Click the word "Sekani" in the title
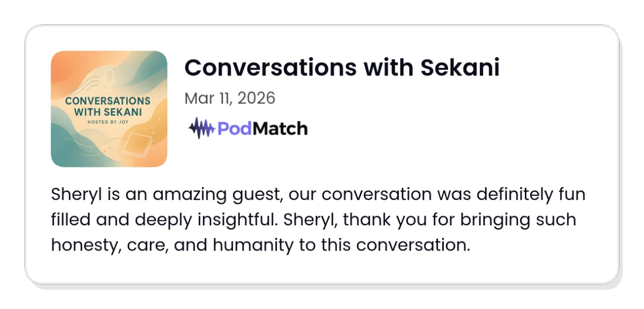644x309 pixels. [x=460, y=68]
